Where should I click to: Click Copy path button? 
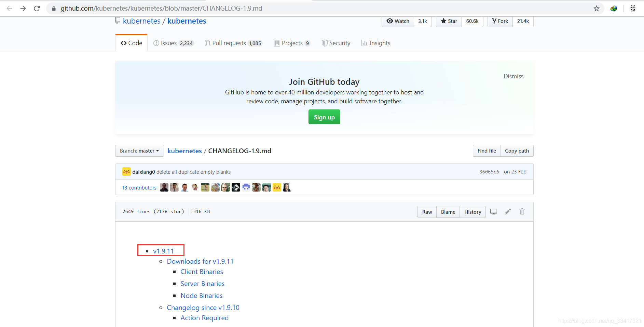(517, 151)
